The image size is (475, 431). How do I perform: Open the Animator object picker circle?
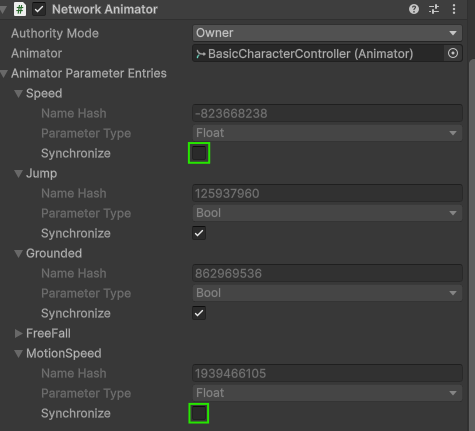(x=453, y=53)
